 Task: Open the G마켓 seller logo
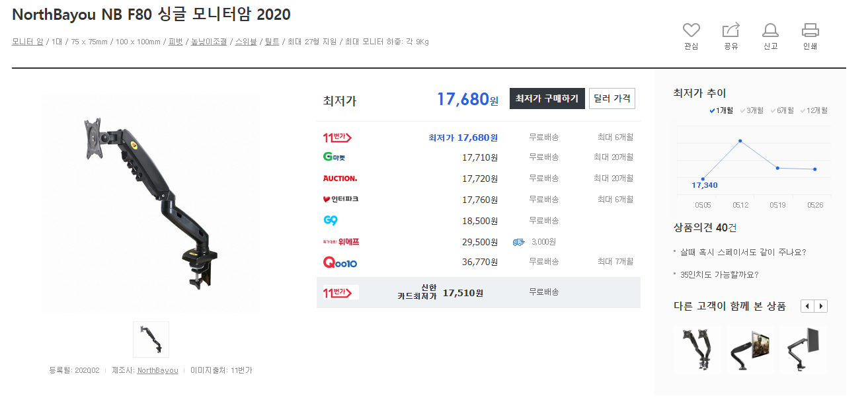[x=334, y=157]
